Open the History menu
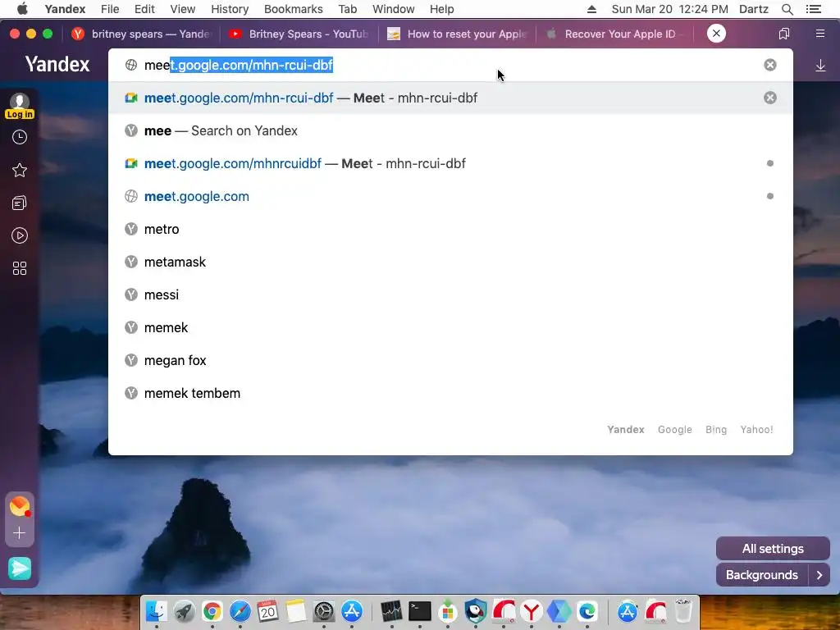 [230, 9]
